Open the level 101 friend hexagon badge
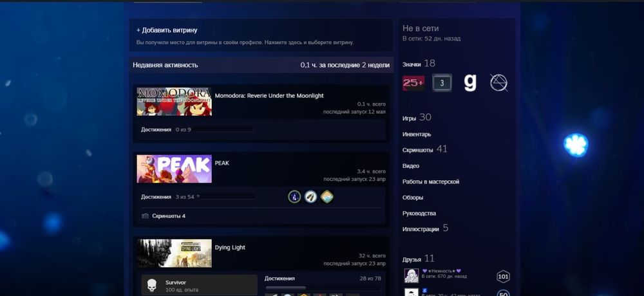The width and height of the screenshot is (644, 296). (x=503, y=277)
